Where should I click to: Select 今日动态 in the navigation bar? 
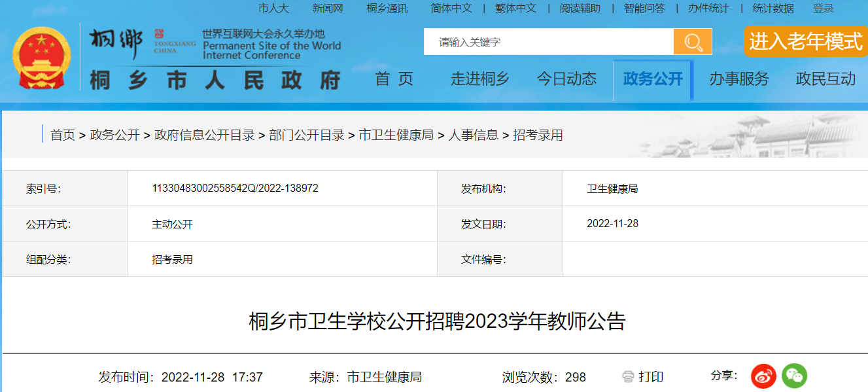tap(566, 80)
